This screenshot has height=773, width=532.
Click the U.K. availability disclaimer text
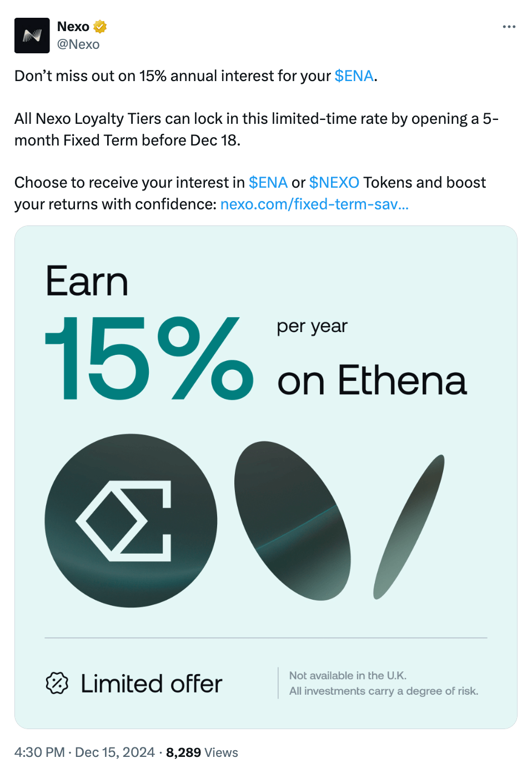point(348,676)
